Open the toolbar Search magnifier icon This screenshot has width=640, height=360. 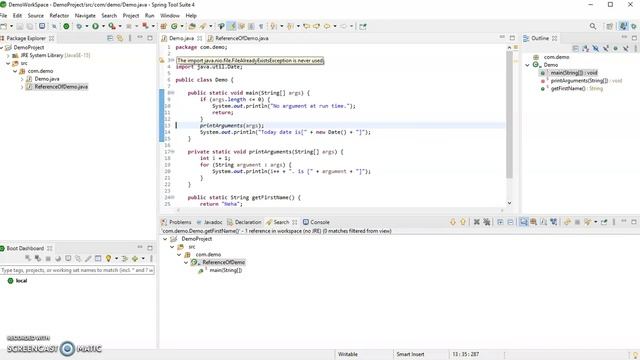(x=593, y=27)
